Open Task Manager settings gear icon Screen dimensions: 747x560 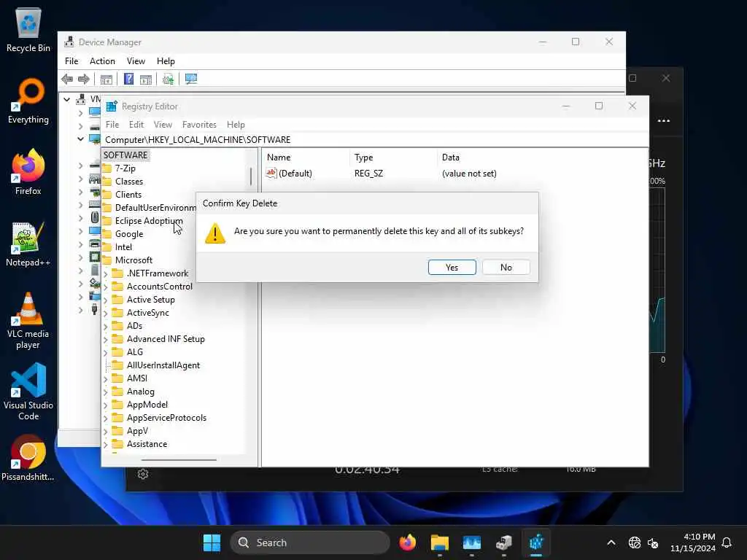[143, 474]
